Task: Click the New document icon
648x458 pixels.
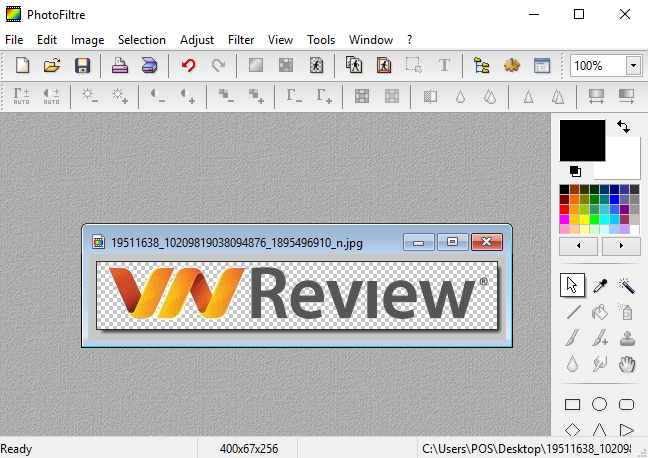Action: pyautogui.click(x=22, y=66)
